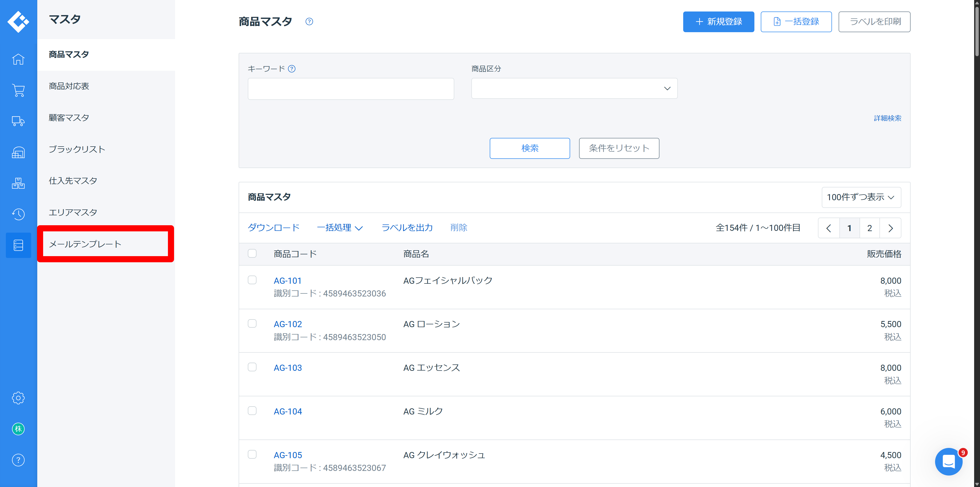Expand the 一括処理 menu
The width and height of the screenshot is (980, 487).
pyautogui.click(x=340, y=228)
